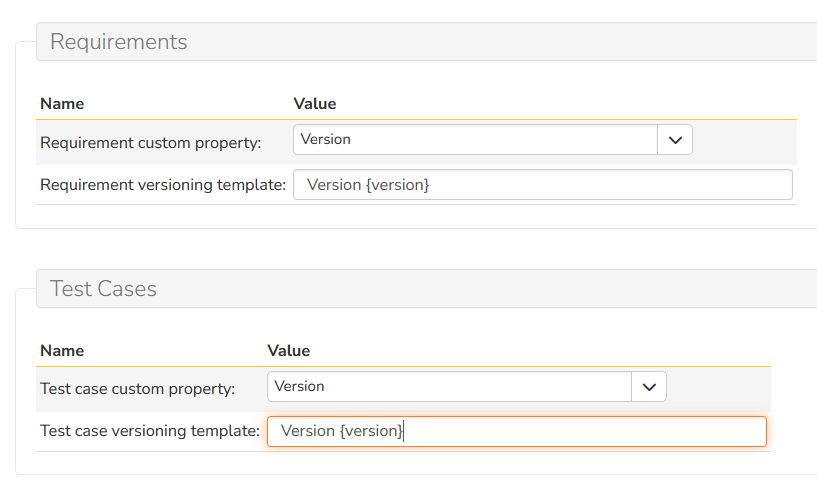Image resolution: width=817 pixels, height=492 pixels.
Task: Click the word 'Version' in Requirement template field
Action: tap(334, 185)
